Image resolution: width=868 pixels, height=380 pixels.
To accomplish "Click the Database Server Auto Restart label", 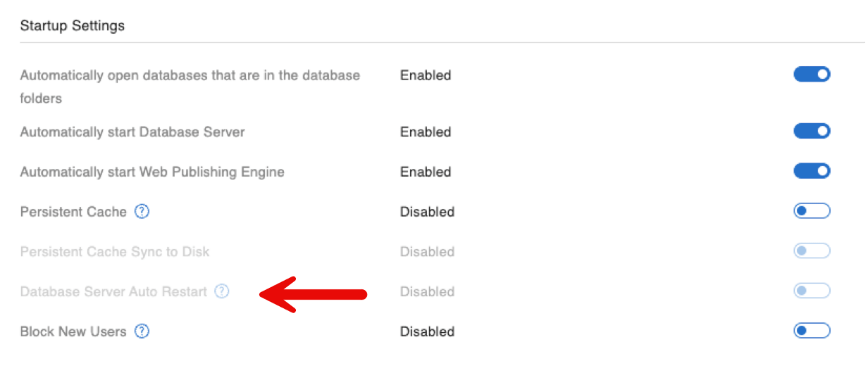I will 113,291.
